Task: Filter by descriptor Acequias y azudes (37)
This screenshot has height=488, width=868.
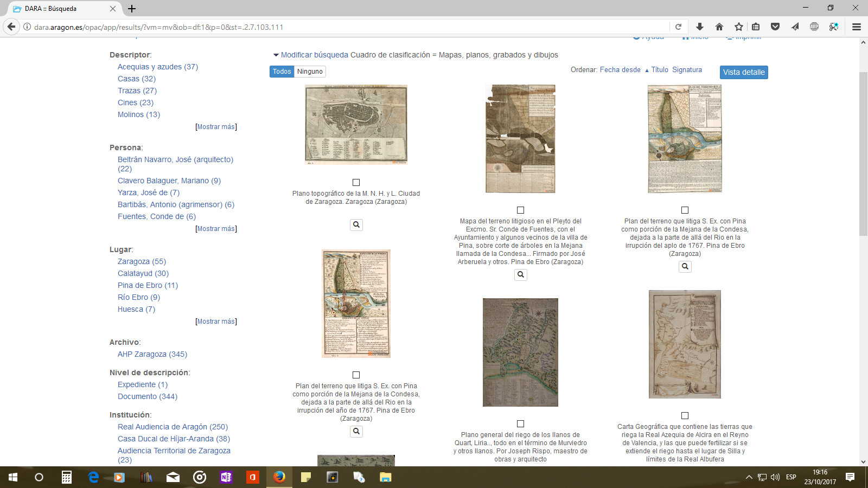Action: click(158, 67)
